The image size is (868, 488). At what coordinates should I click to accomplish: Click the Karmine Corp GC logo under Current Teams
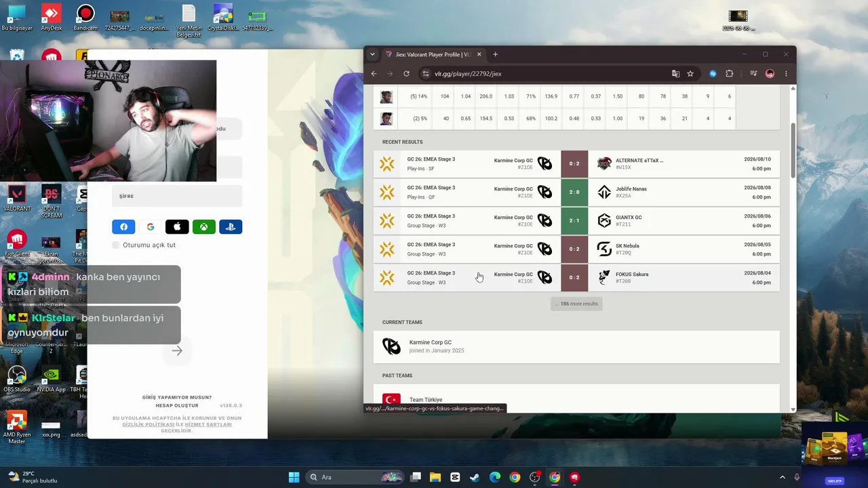tap(391, 346)
